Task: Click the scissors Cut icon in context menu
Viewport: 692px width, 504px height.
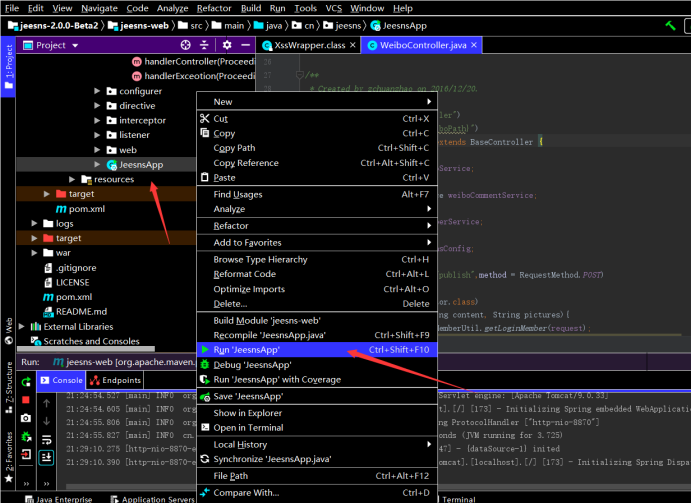Action: pos(205,118)
